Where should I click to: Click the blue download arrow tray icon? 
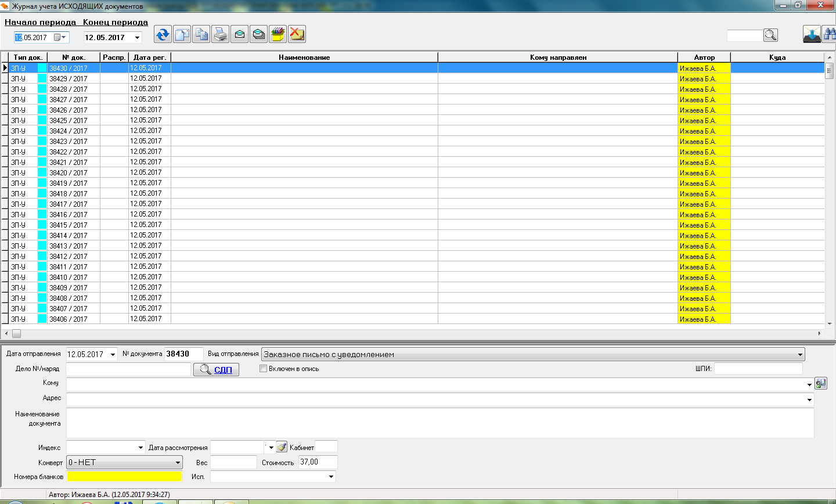(812, 34)
